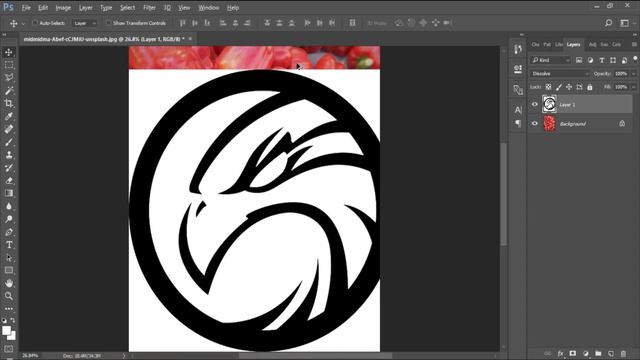Select the Dodge tool
Screen dimensions: 640x360
9,219
